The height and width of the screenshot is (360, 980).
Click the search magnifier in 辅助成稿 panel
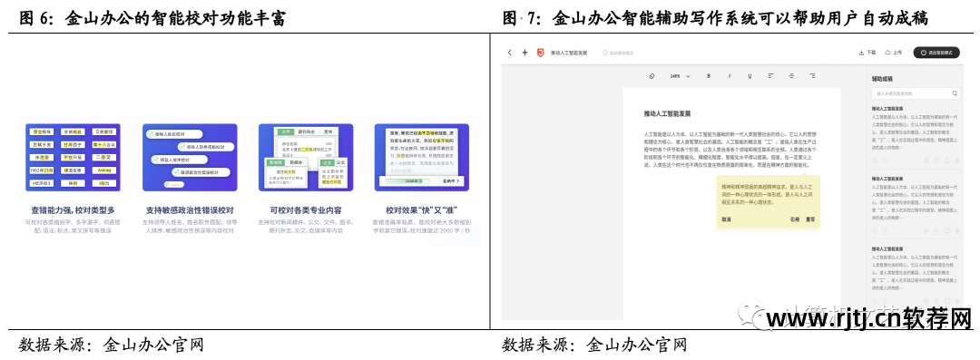(x=955, y=93)
